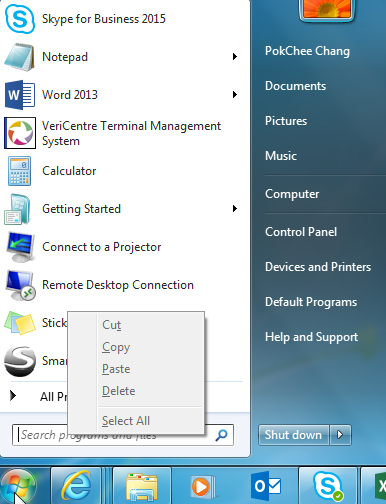This screenshot has height=504, width=386.
Task: Open Sticky Notes icon
Action: (x=20, y=323)
